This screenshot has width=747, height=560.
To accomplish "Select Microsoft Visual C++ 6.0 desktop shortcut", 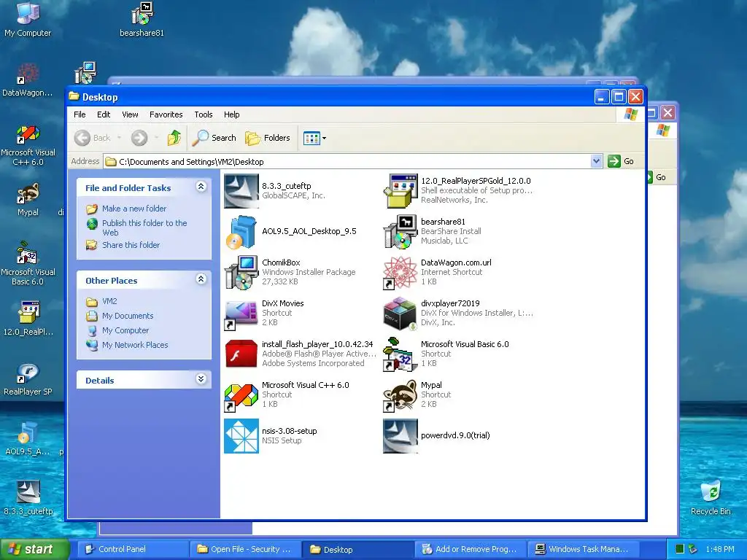I will click(28, 146).
